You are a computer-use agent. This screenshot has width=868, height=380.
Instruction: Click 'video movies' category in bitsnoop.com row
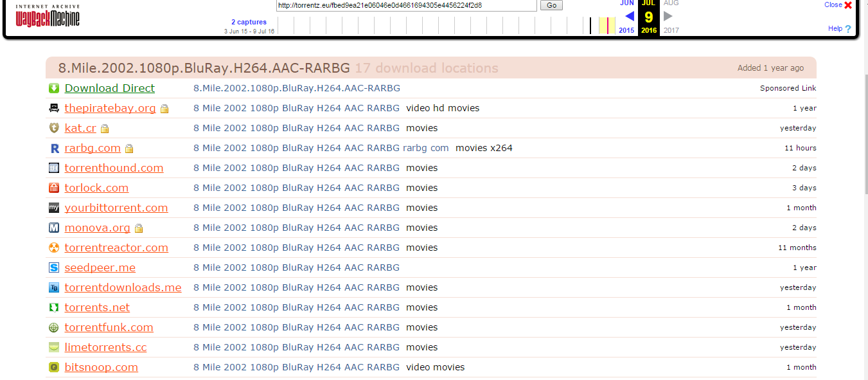436,367
